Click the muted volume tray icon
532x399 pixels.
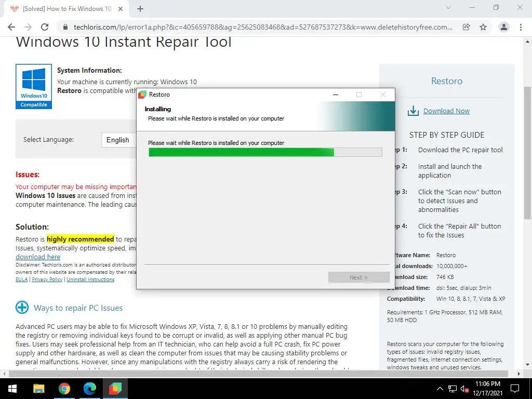click(x=464, y=389)
